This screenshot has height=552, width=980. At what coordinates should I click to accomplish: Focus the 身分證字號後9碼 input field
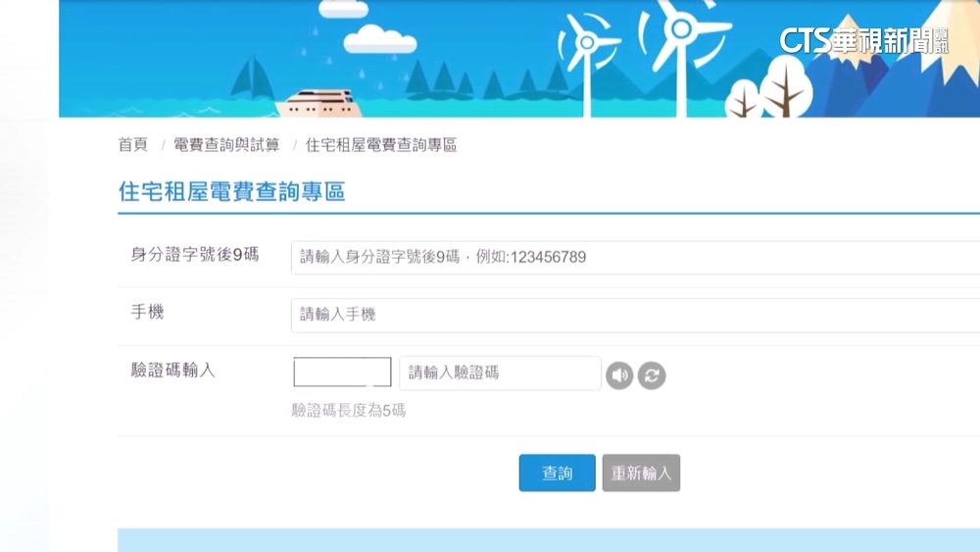(635, 257)
